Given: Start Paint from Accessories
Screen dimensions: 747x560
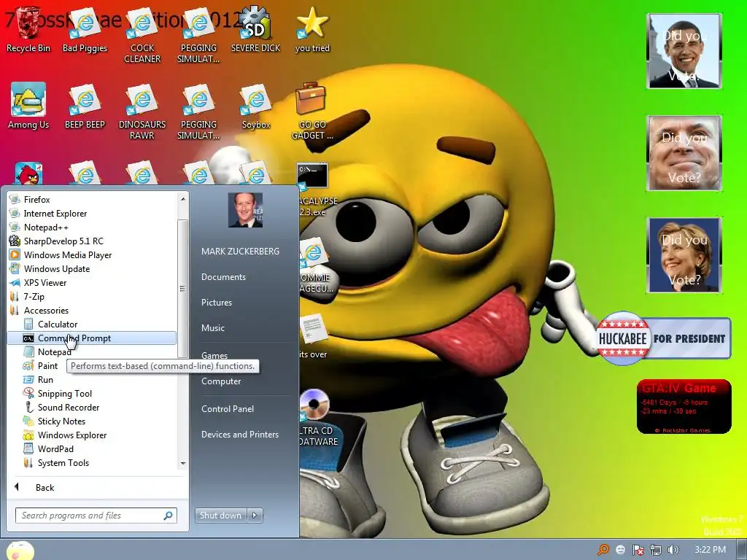Looking at the screenshot, I should (47, 366).
